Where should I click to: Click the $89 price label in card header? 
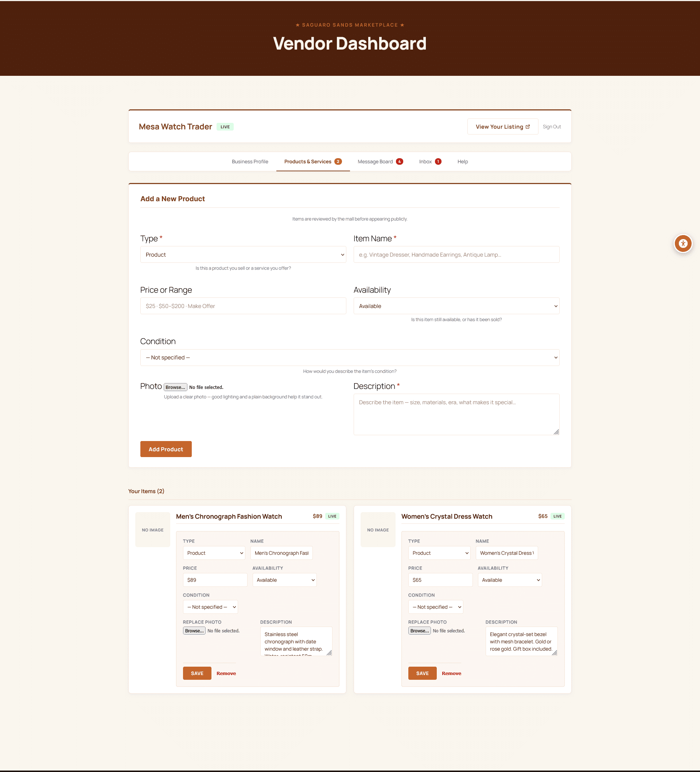pyautogui.click(x=317, y=516)
